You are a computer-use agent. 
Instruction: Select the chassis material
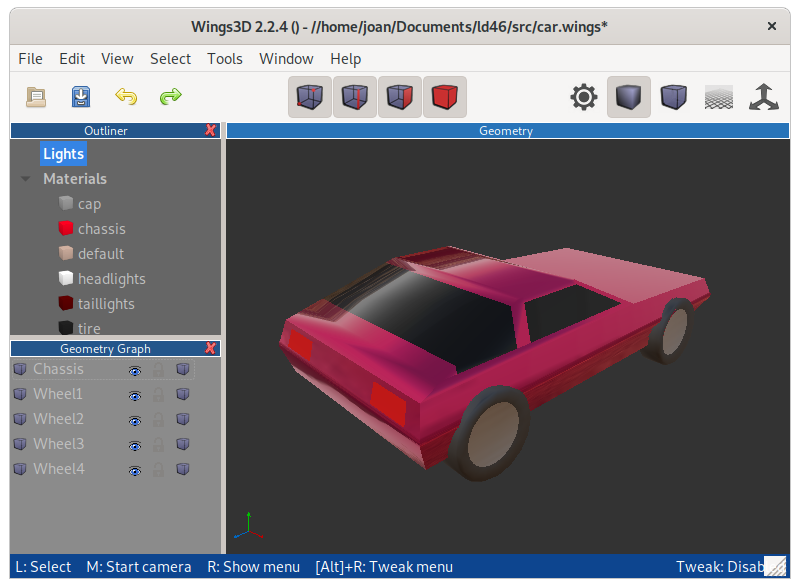click(x=102, y=229)
